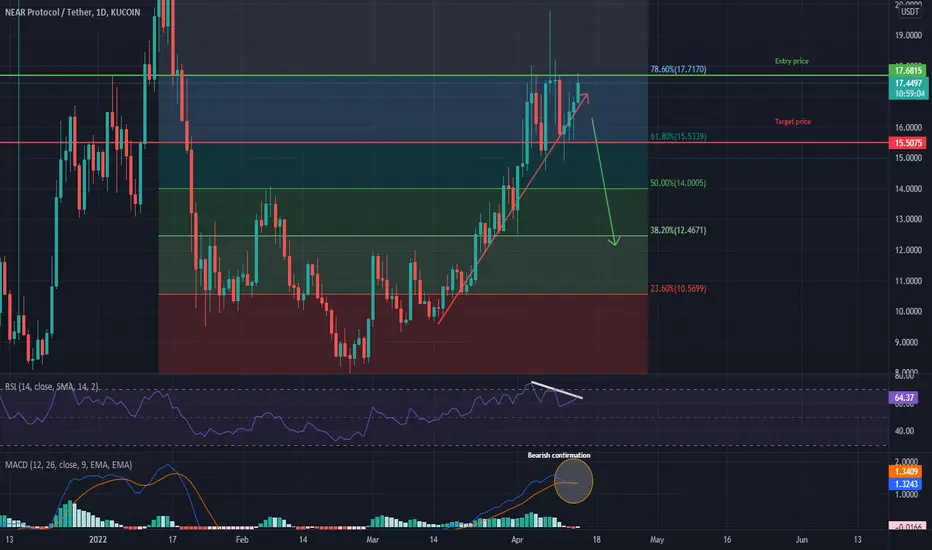Click the -0.0166 histogram value tag
This screenshot has width=932, height=550.
pos(907,526)
